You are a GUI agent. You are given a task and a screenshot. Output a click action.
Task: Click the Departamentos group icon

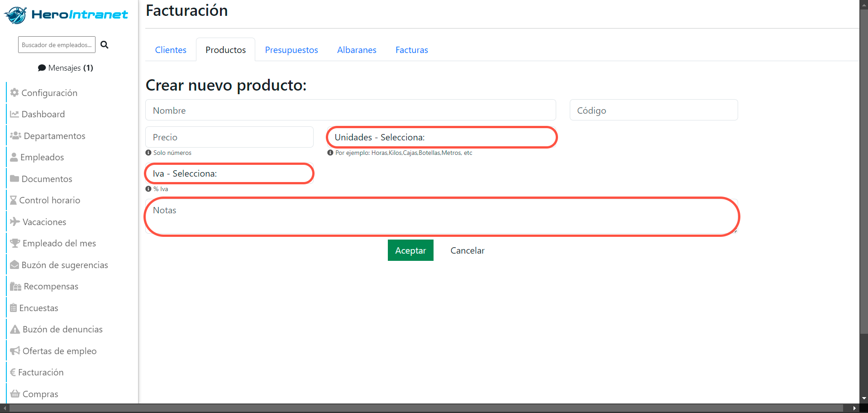tap(16, 135)
